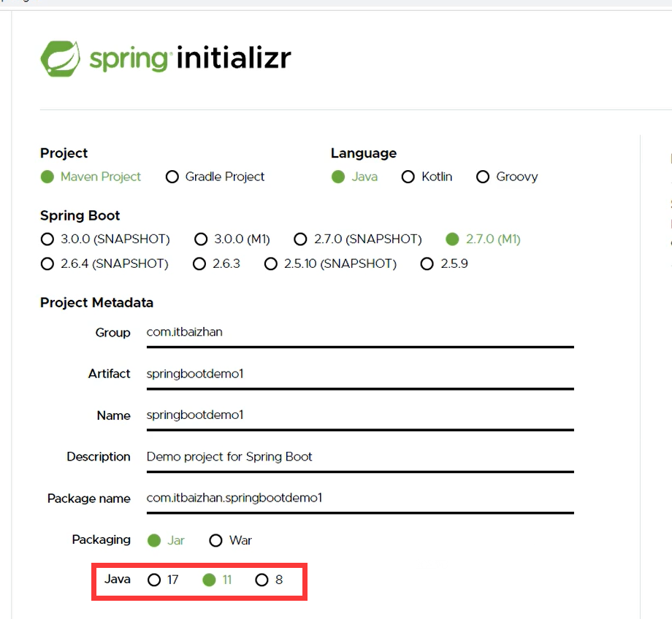Click the Project section heading
Screen dimensions: 672x619
pyautogui.click(x=64, y=153)
